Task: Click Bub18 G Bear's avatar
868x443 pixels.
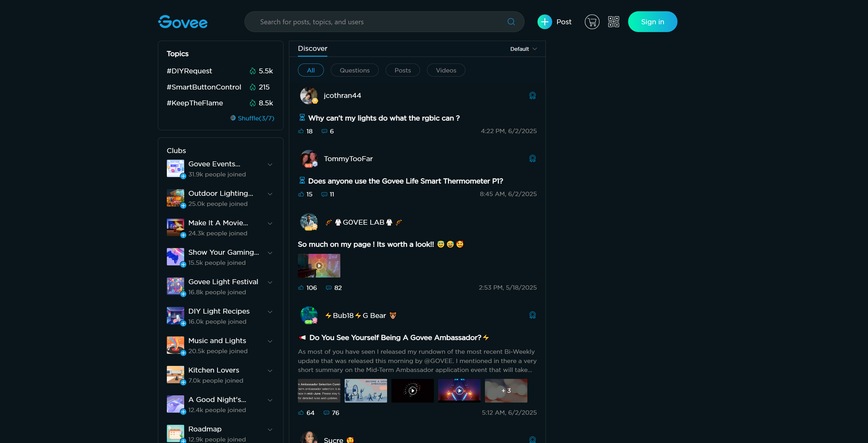Action: pos(309,315)
